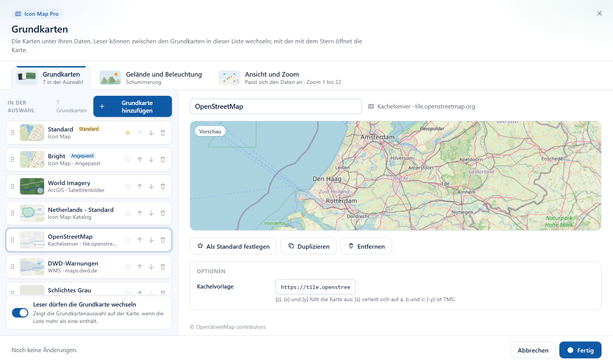
Task: Confirm with the Fertig button
Action: [x=580, y=350]
